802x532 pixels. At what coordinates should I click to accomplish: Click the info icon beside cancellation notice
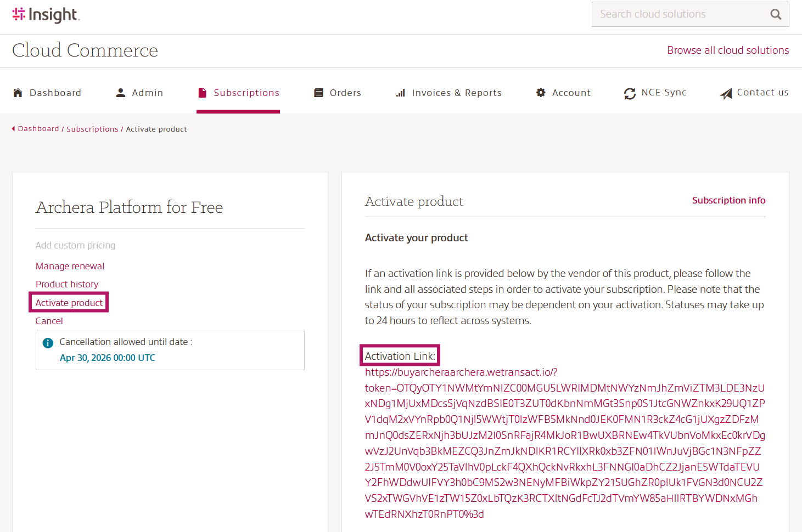point(48,342)
